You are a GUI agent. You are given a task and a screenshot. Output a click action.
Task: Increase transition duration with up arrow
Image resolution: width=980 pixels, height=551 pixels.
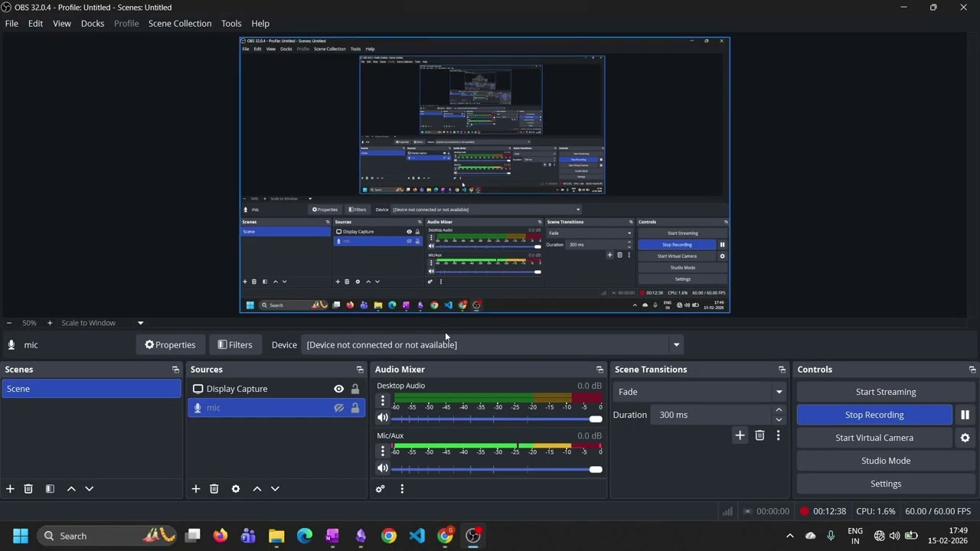[779, 410]
